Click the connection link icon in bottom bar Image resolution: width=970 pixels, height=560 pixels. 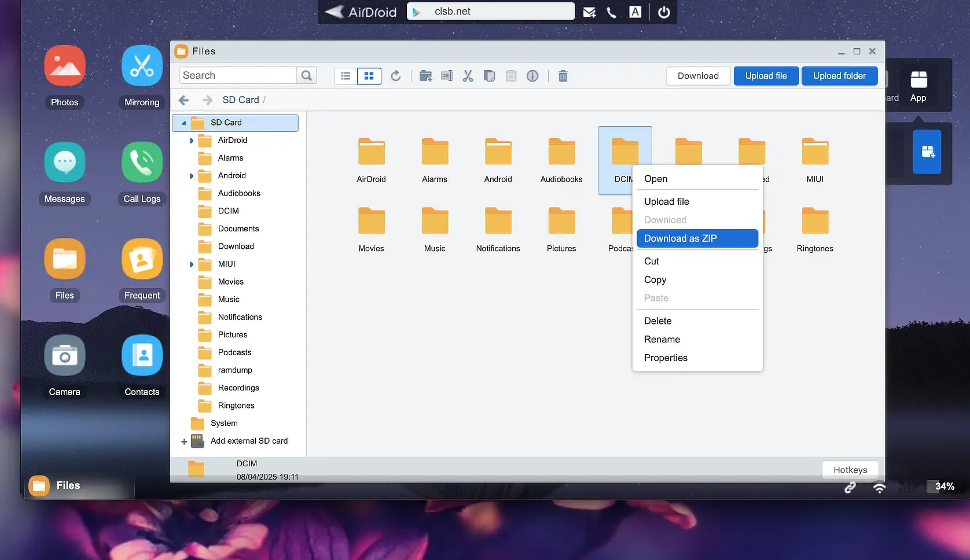[x=850, y=487]
